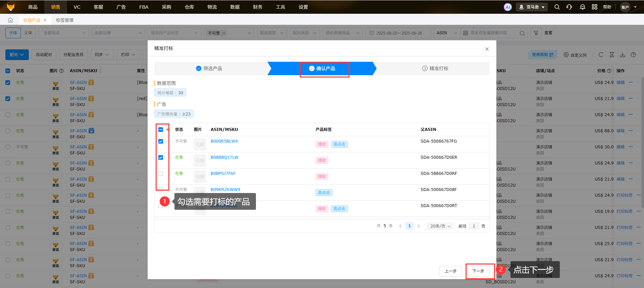Check the background row priced US$ 19.9

click(8, 211)
